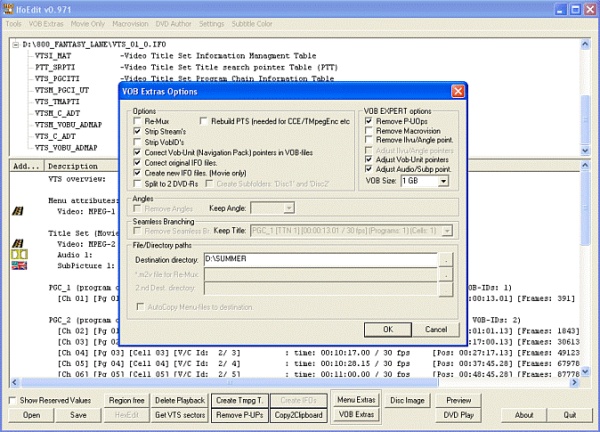
Task: Click the UK flag icon for SubPicture 1
Action: point(17,265)
